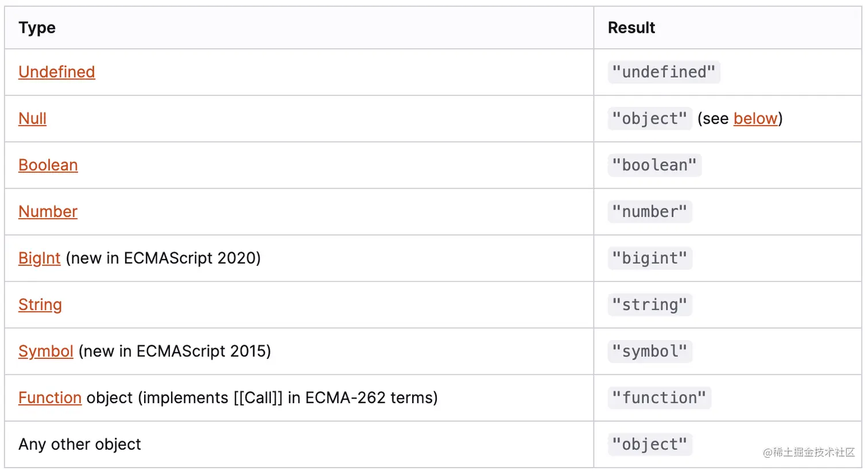This screenshot has width=868, height=471.
Task: Click the "number" result code
Action: tap(649, 211)
